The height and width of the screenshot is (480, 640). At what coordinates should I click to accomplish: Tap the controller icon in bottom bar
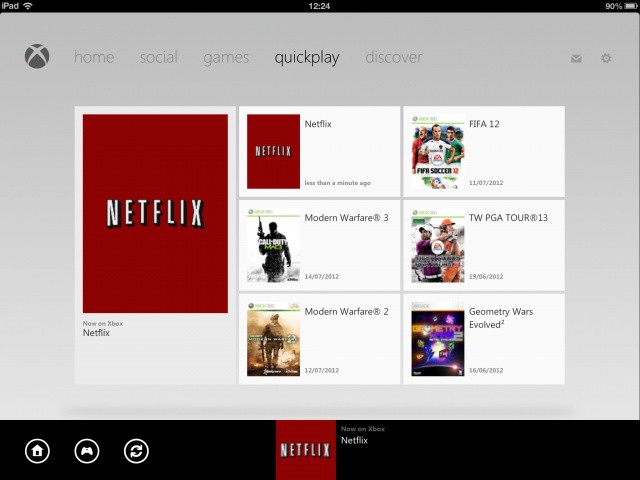point(87,451)
